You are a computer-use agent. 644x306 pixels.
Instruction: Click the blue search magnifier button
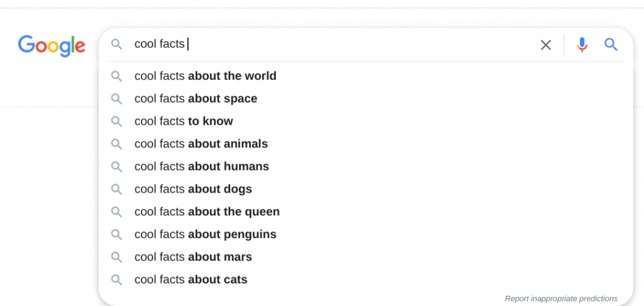tap(611, 45)
